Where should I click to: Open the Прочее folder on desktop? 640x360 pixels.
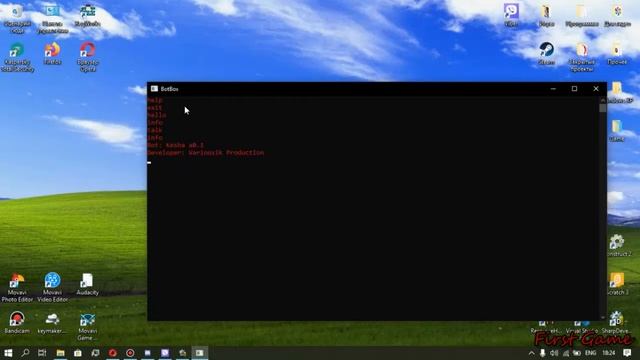click(617, 54)
